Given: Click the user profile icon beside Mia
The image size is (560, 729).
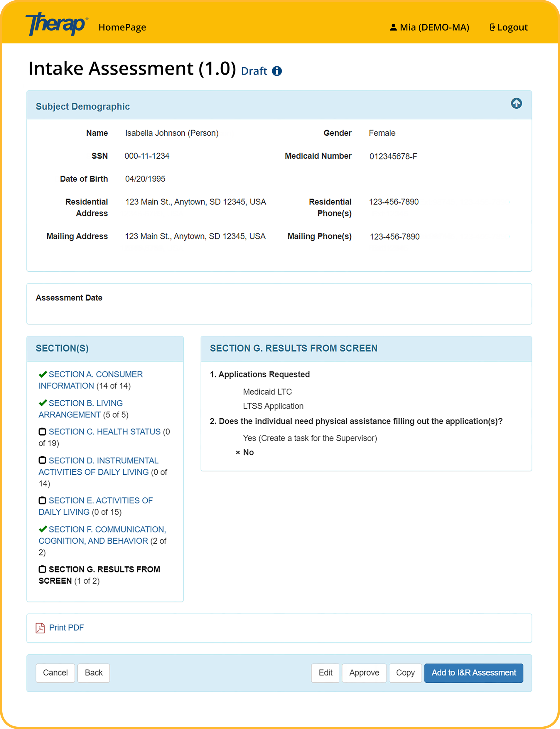Looking at the screenshot, I should point(393,27).
